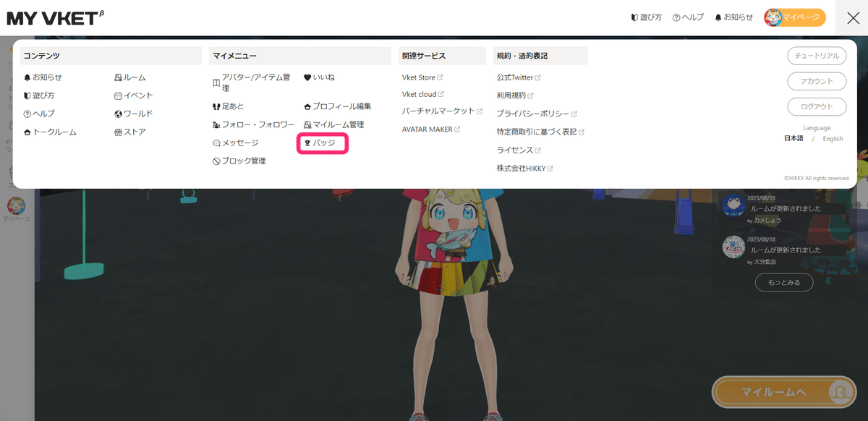Viewport: 868px width, 421px height.
Task: Open the プライバシーポリシー link
Action: [x=537, y=114]
